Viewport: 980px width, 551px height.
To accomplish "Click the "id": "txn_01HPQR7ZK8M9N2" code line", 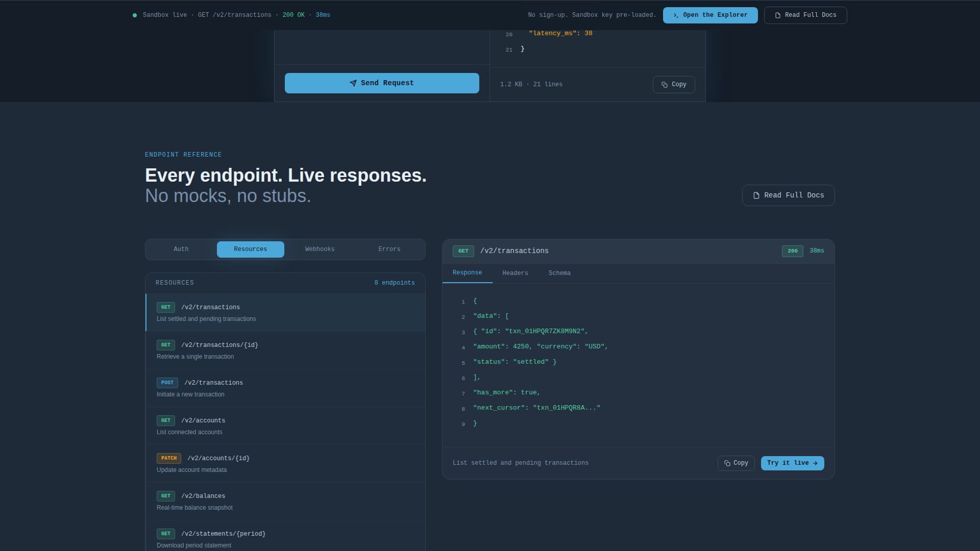I will 531,332.
